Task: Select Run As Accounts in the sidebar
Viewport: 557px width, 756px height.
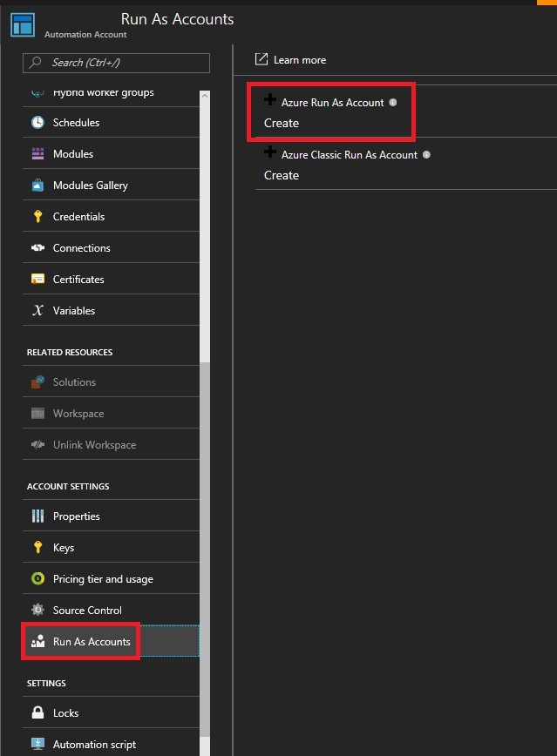Action: (111, 641)
